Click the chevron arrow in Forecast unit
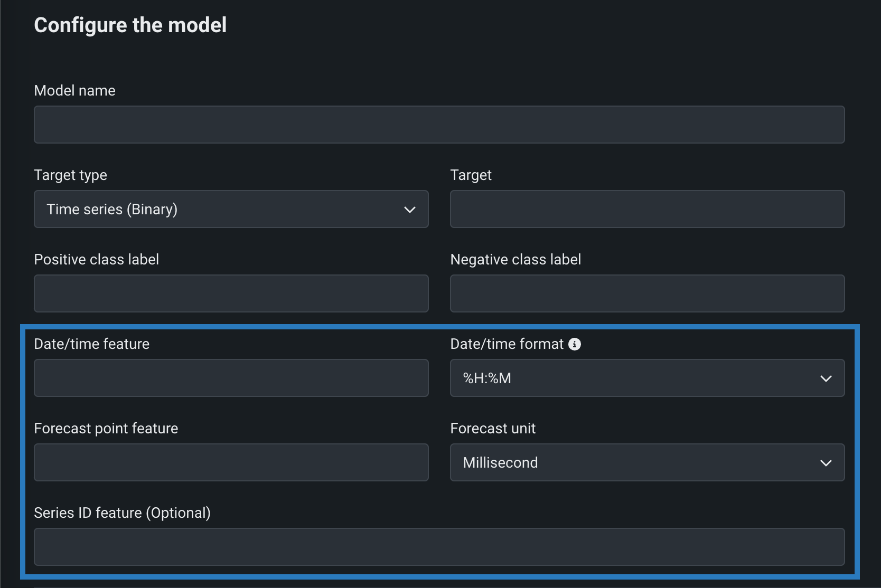 click(x=826, y=463)
